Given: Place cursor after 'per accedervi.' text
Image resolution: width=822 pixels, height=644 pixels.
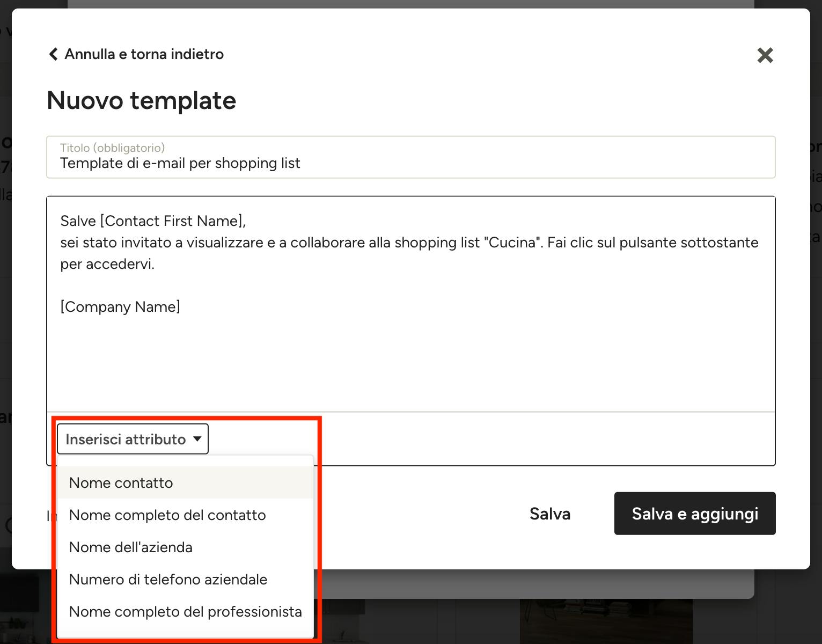Looking at the screenshot, I should pyautogui.click(x=156, y=264).
